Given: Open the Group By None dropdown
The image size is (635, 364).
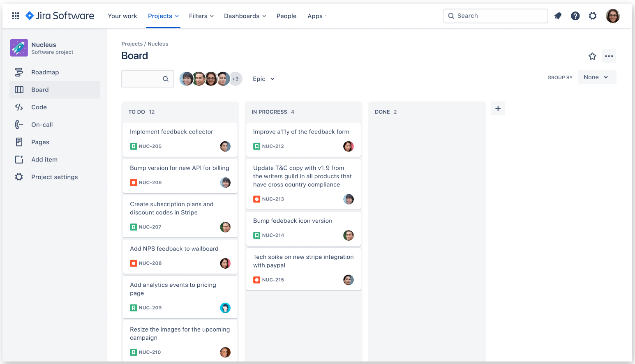Looking at the screenshot, I should 597,77.
